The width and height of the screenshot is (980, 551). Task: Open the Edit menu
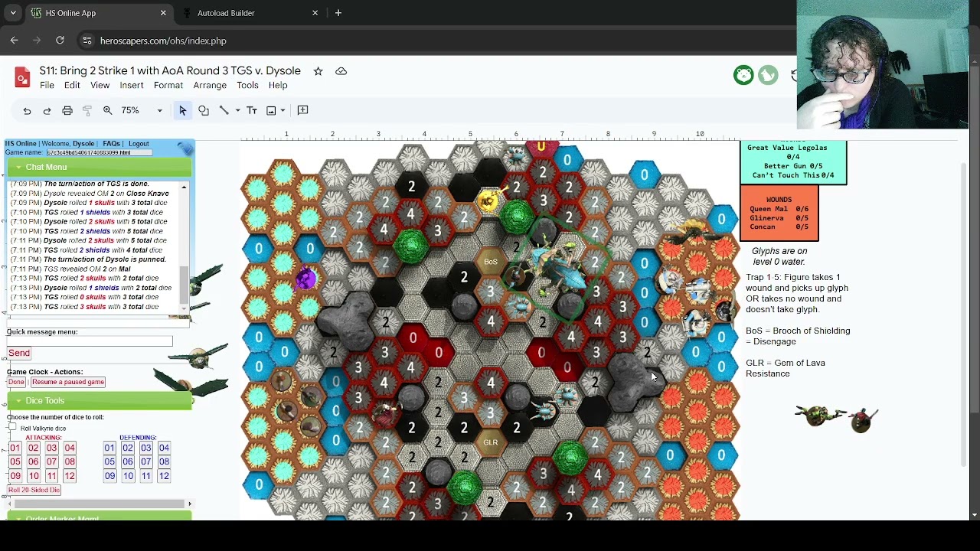tap(72, 86)
